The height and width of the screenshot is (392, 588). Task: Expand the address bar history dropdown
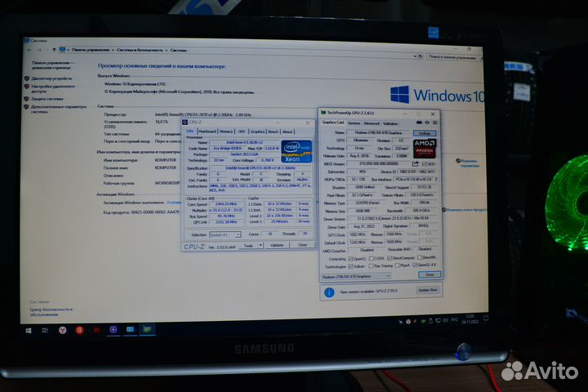click(x=415, y=56)
